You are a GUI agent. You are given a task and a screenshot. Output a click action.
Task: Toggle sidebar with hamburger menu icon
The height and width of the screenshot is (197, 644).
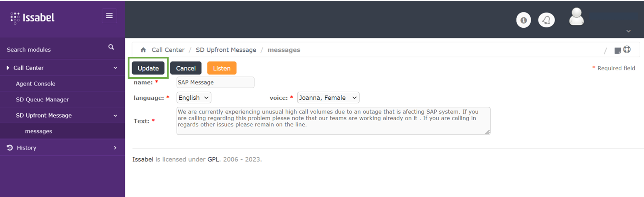(x=109, y=16)
